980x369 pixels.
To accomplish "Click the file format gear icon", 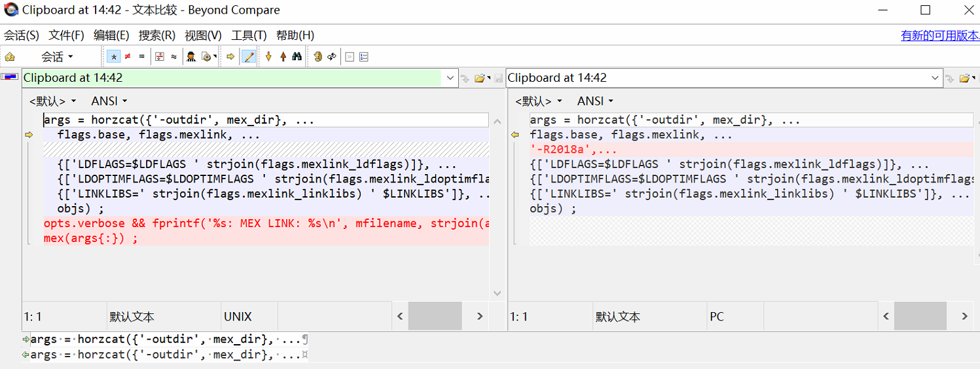I will coord(206,57).
